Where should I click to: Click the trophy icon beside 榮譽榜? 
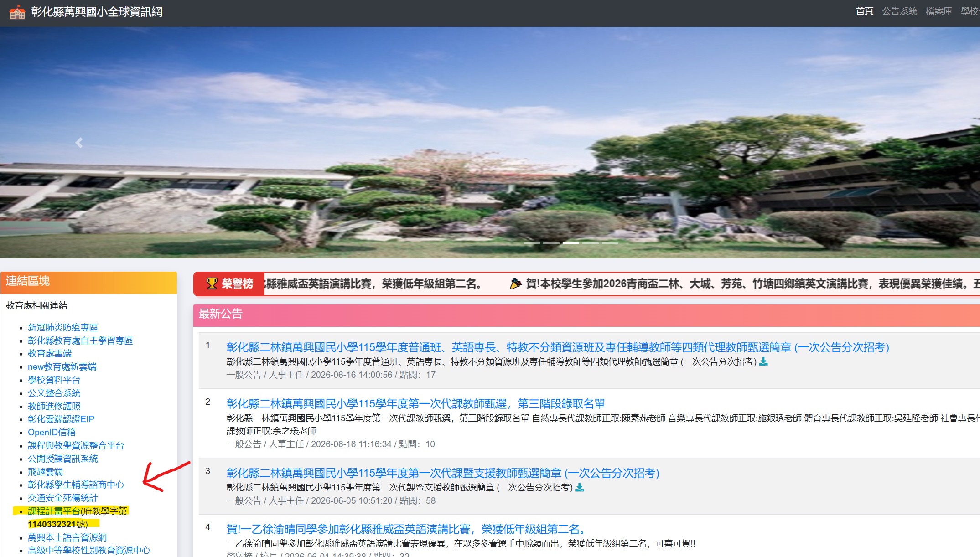(212, 284)
